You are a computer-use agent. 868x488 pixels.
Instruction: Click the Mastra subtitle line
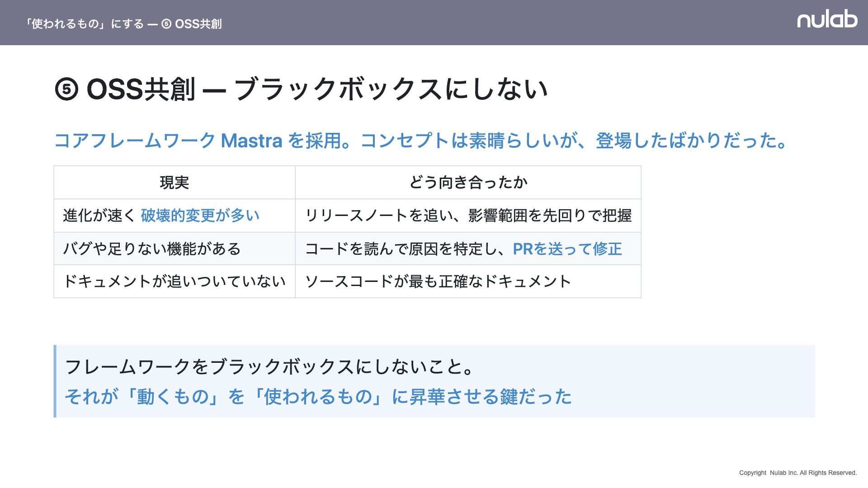pyautogui.click(x=420, y=141)
